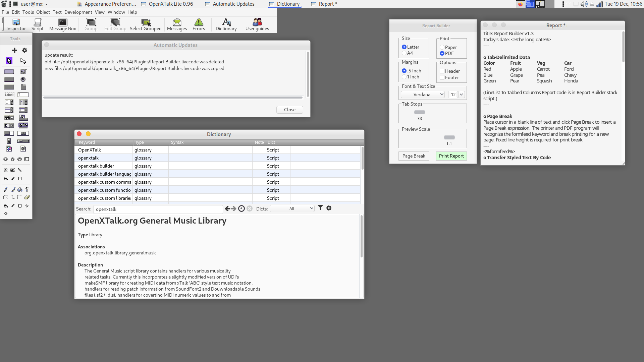Image resolution: width=644 pixels, height=362 pixels.
Task: Click the Page Break button
Action: [x=414, y=156]
